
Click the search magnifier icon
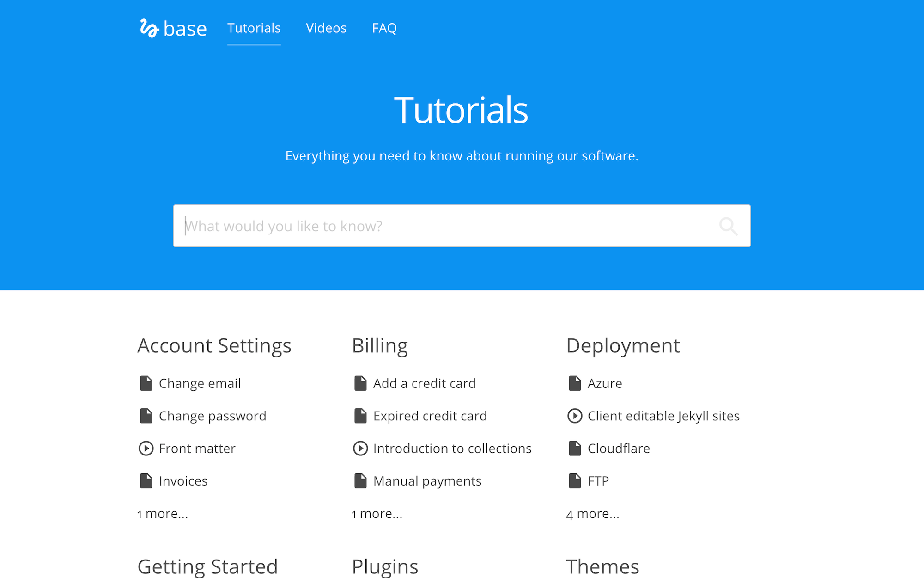point(728,226)
